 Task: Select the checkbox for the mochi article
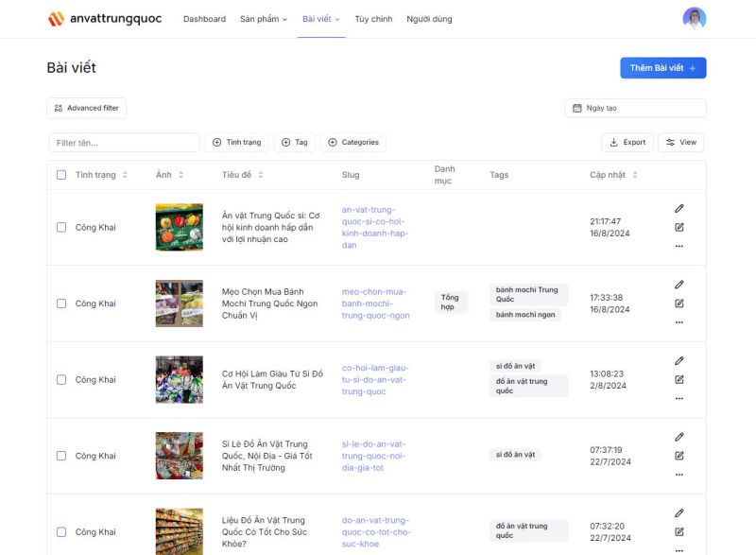(61, 304)
